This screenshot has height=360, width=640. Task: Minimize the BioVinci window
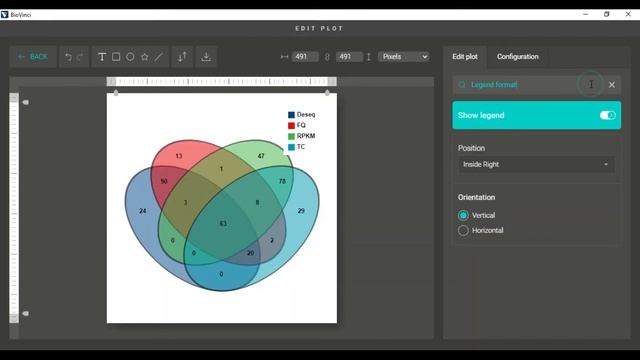pos(586,14)
